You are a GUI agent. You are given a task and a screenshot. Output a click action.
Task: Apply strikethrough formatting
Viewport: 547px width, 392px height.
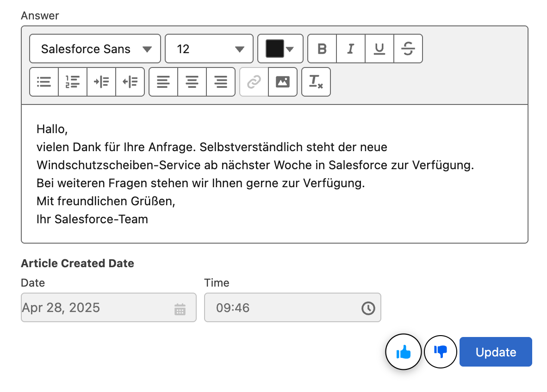408,49
